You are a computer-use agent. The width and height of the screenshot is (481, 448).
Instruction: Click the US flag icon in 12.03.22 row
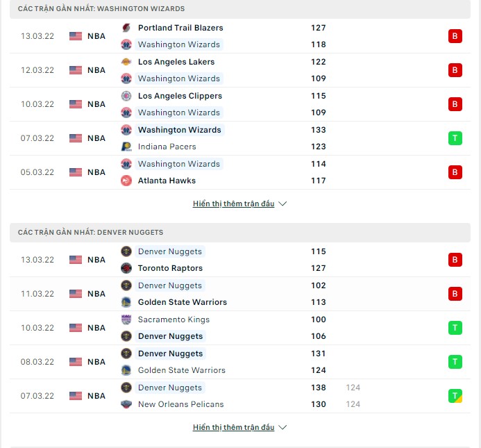pyautogui.click(x=76, y=70)
